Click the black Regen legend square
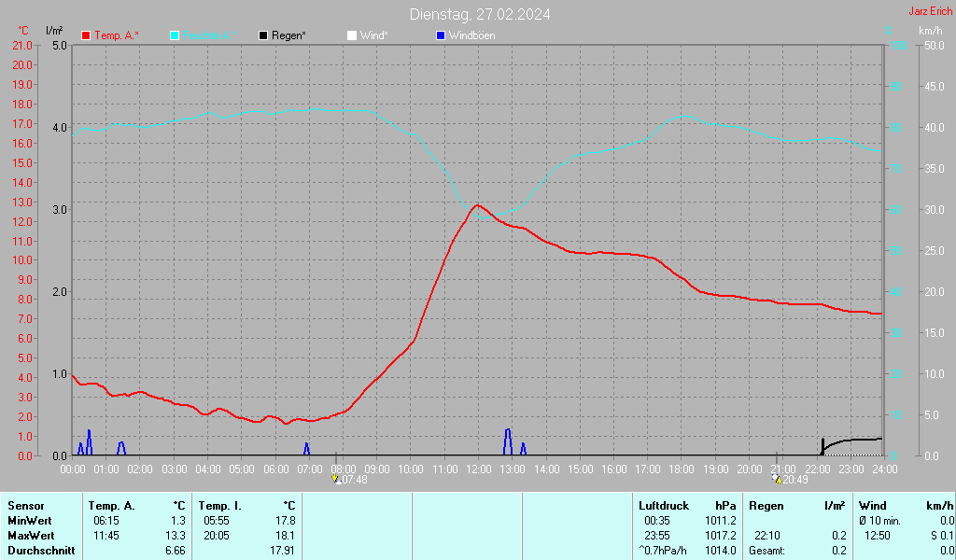The width and height of the screenshot is (956, 560). point(264,35)
